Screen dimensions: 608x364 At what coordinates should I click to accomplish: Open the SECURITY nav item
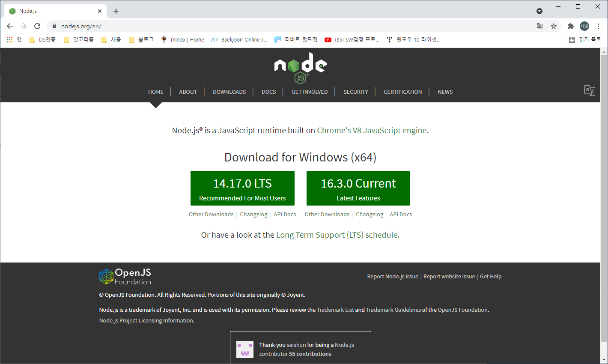(356, 92)
